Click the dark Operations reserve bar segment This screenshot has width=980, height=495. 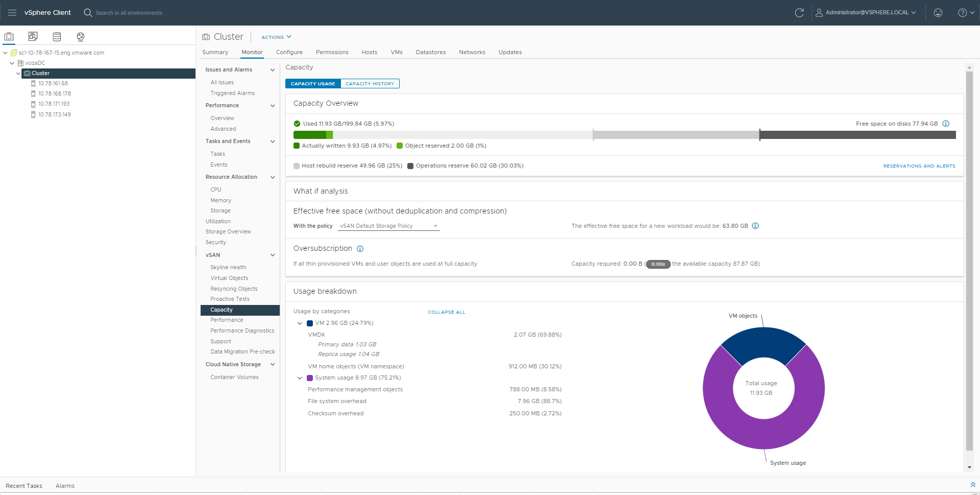point(857,135)
